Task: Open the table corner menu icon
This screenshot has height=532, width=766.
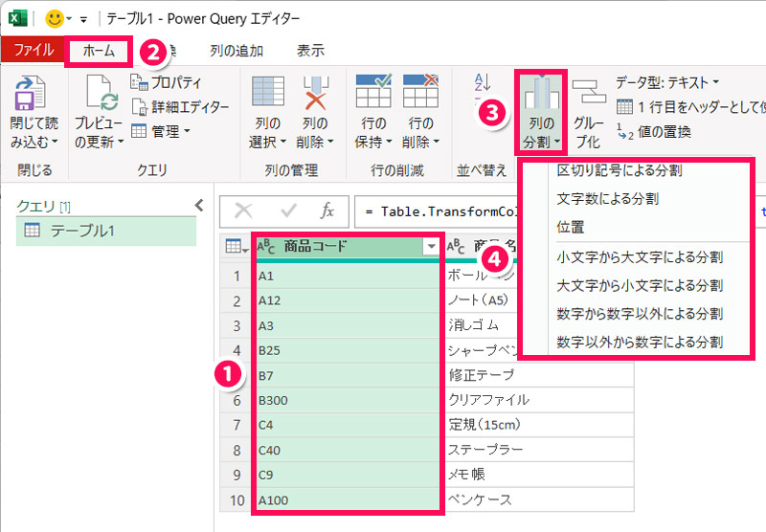Action: (237, 247)
